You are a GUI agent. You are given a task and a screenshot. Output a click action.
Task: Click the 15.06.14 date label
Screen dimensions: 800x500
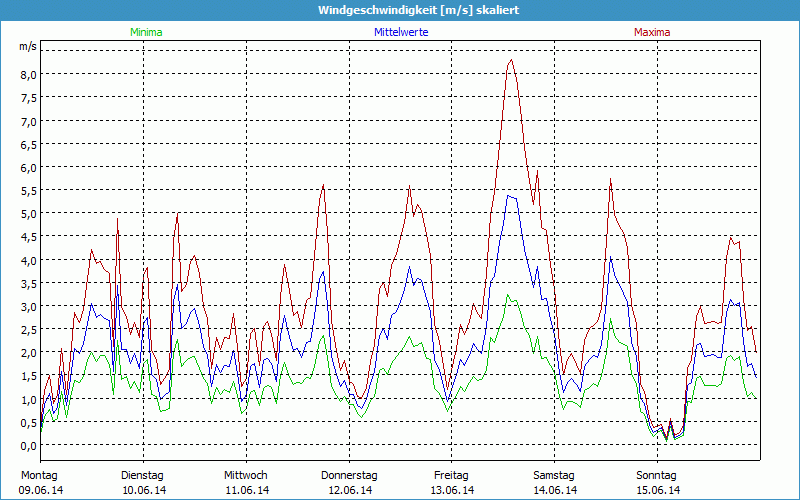[x=658, y=490]
